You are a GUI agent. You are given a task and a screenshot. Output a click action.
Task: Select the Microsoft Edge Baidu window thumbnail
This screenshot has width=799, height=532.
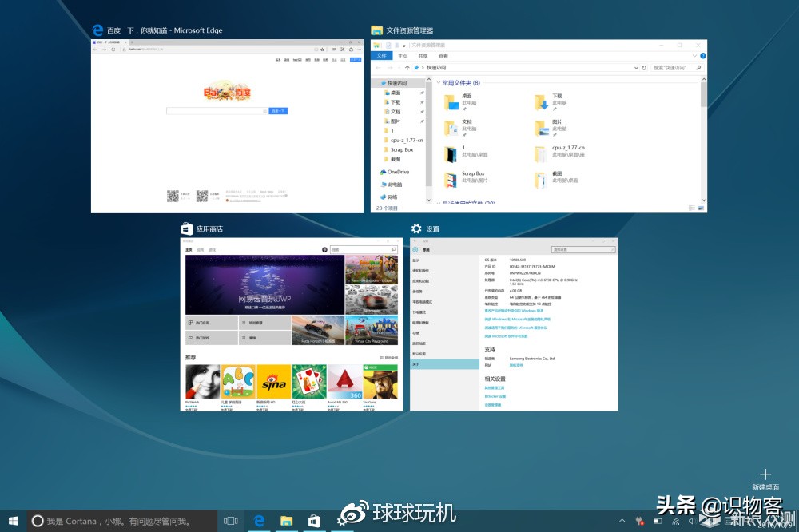(x=227, y=126)
